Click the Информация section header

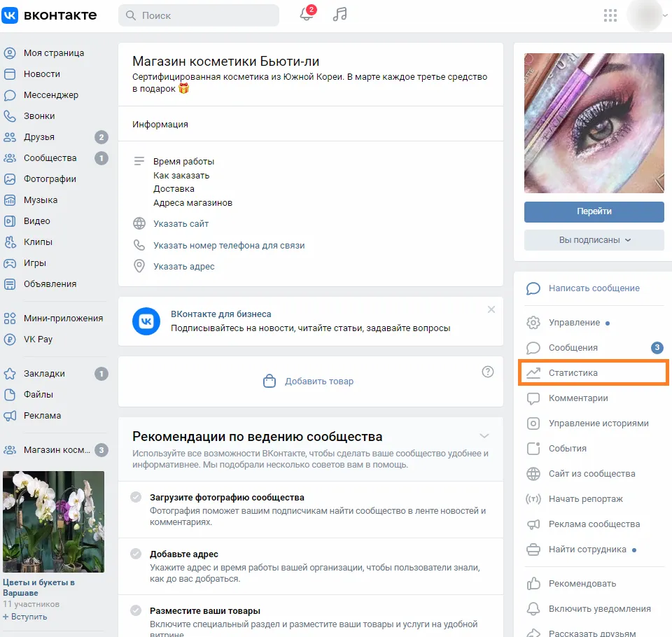click(x=160, y=125)
